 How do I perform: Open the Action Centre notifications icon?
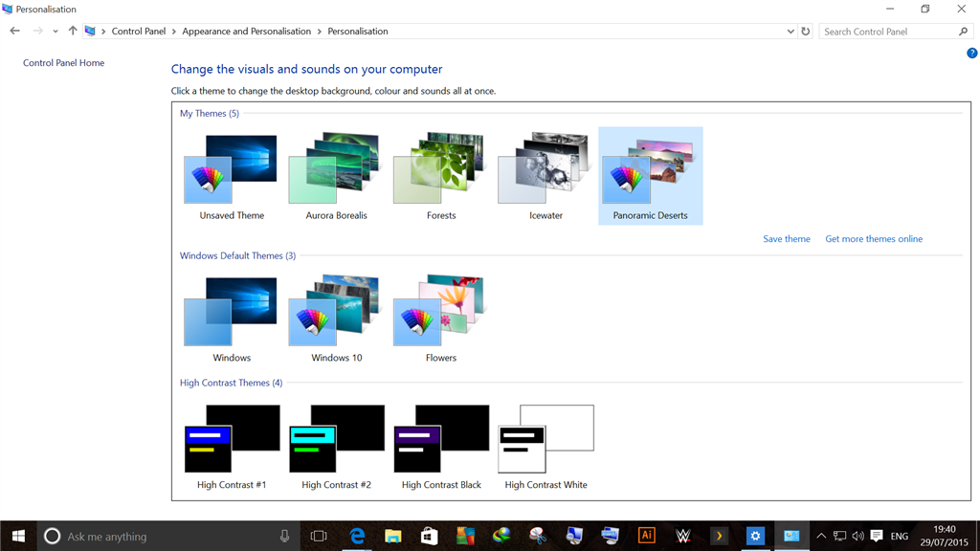[x=877, y=536]
